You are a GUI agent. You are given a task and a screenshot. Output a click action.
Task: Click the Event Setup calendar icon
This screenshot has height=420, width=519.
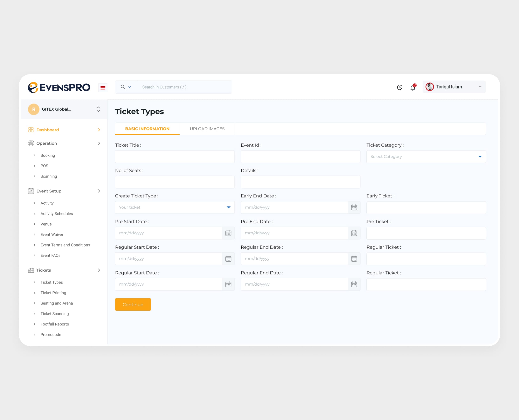pos(31,191)
